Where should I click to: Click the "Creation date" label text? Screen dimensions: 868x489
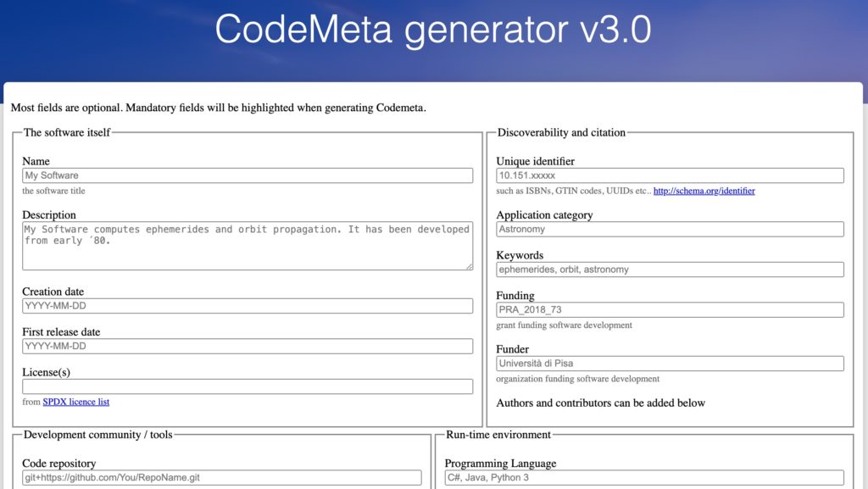tap(53, 292)
